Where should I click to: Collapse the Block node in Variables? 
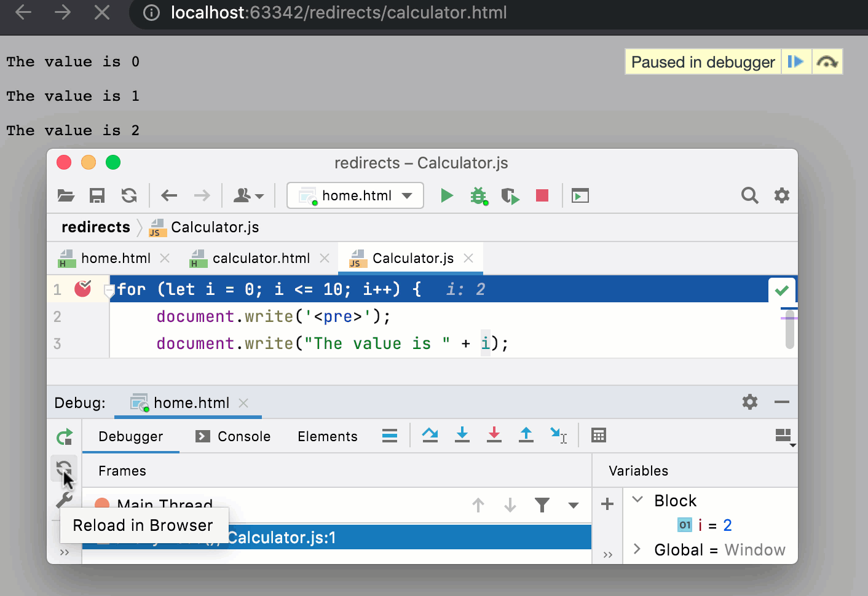click(637, 500)
